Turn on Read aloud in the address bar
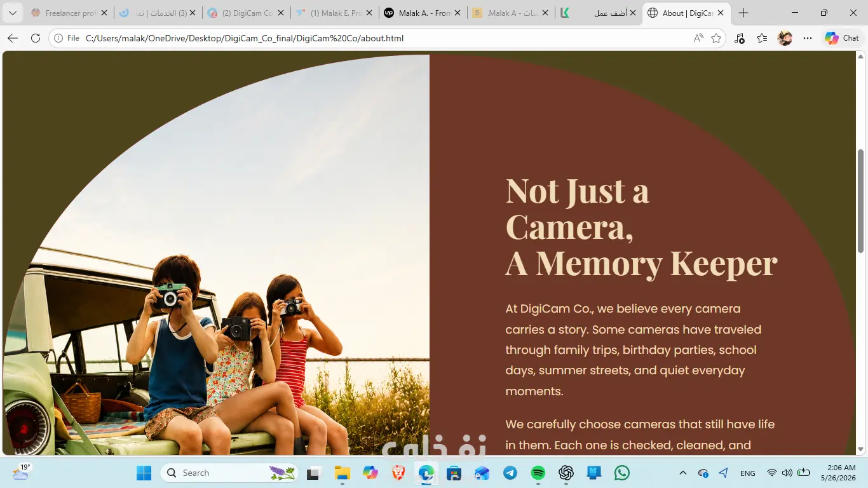The image size is (868, 488). pyautogui.click(x=698, y=38)
